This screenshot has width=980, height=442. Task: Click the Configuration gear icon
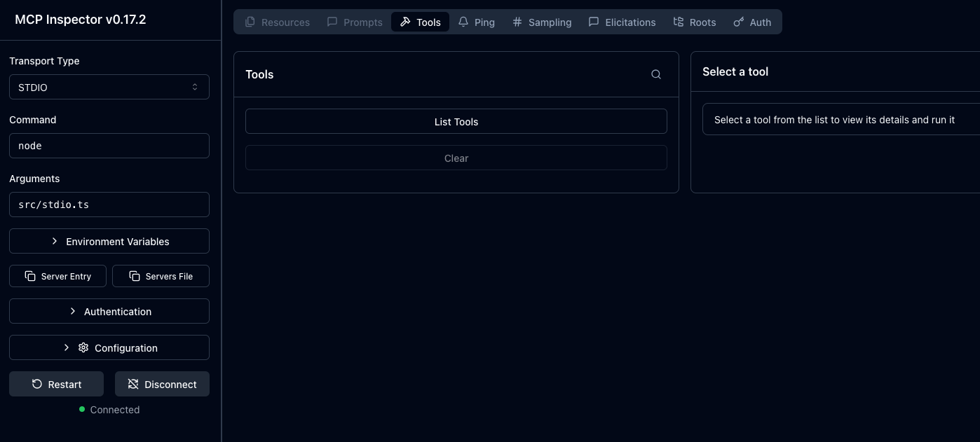(83, 347)
